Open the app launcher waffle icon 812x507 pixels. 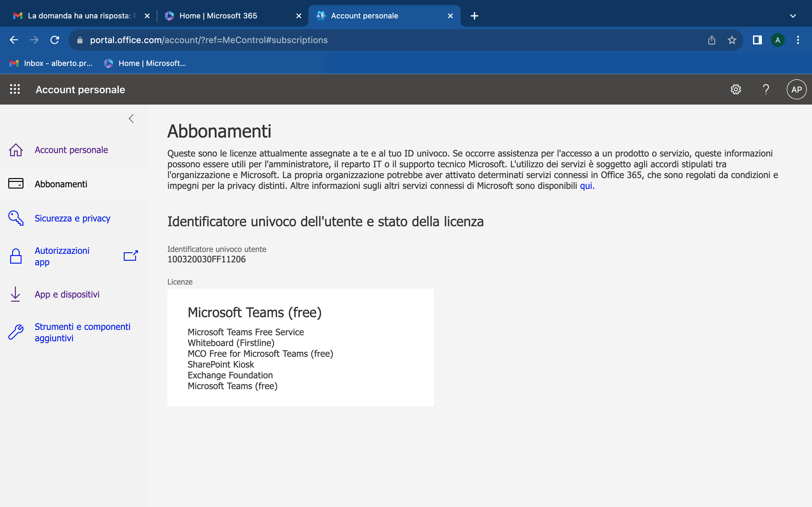point(15,89)
